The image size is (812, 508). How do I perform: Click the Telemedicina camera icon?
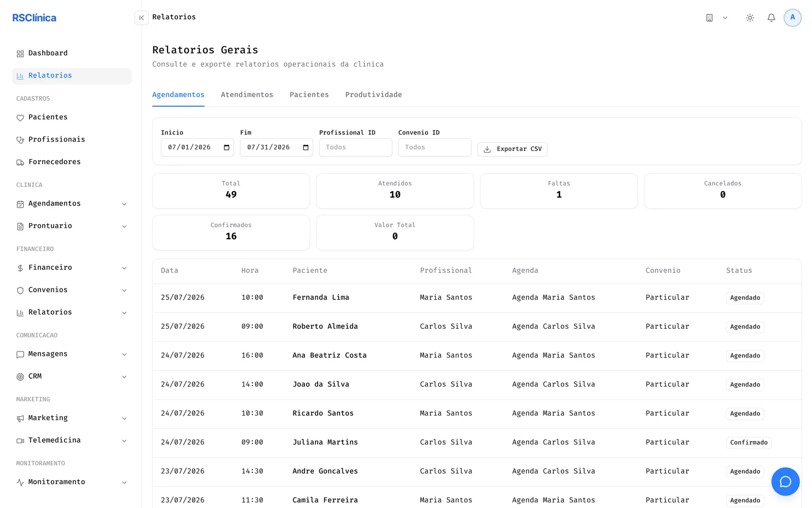pyautogui.click(x=20, y=441)
